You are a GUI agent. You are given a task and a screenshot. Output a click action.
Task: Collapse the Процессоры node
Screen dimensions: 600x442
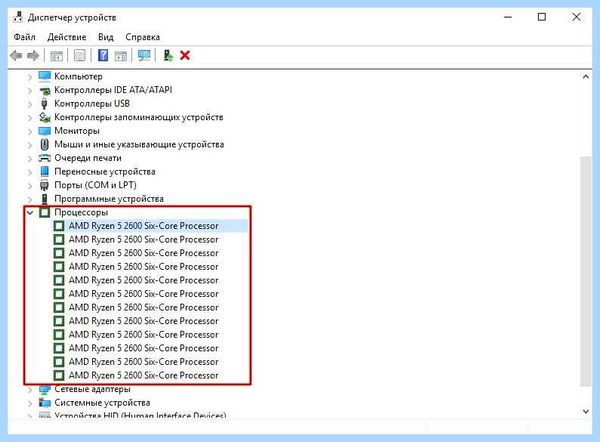[30, 212]
